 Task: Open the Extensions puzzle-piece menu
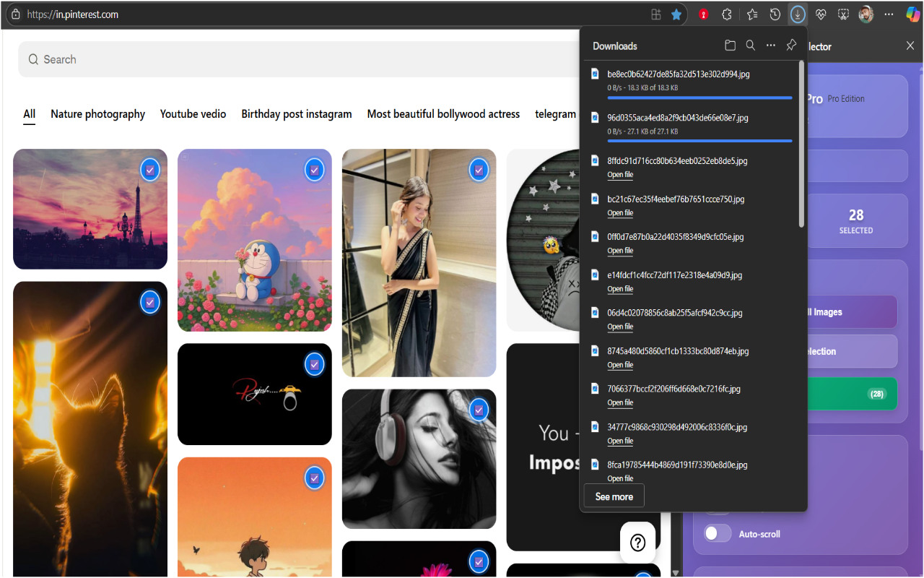point(727,14)
